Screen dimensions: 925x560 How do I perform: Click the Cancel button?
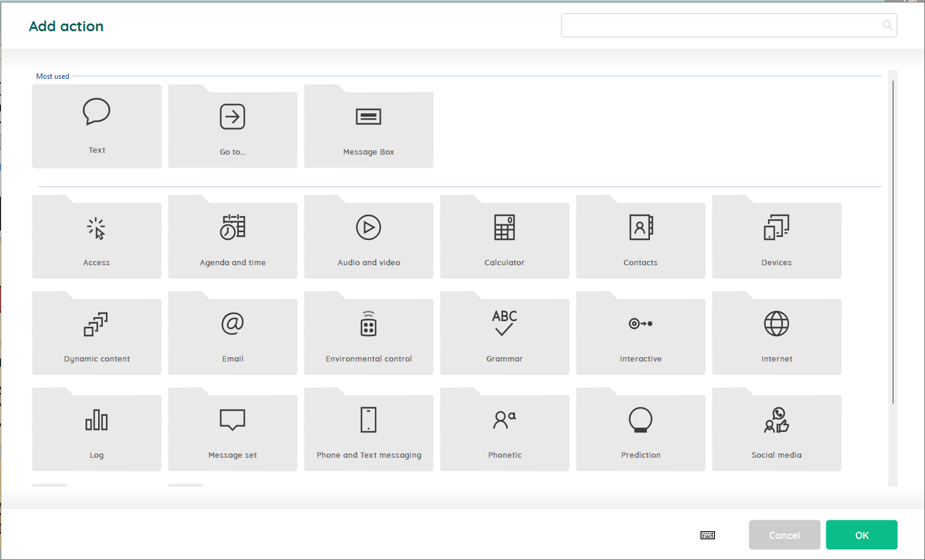click(785, 535)
